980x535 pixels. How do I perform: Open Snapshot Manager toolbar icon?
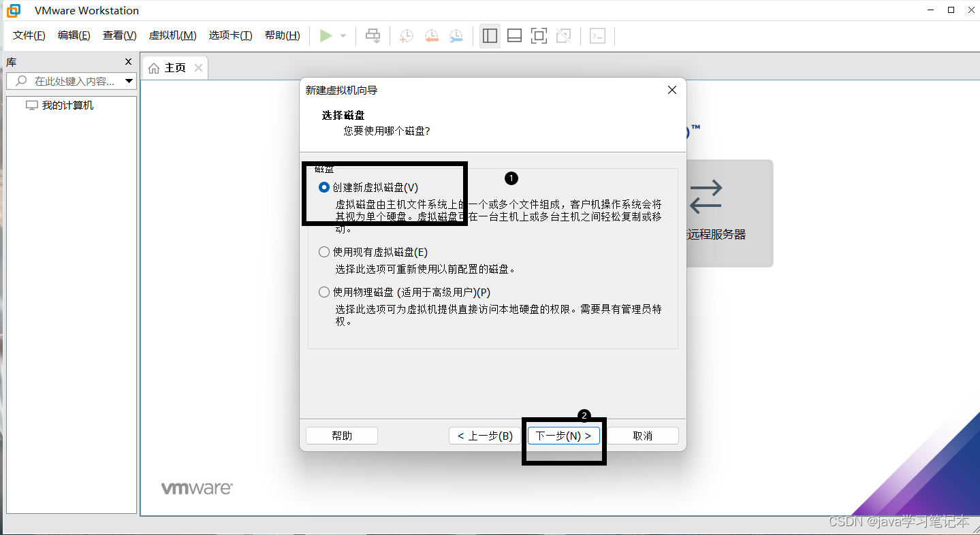[x=456, y=36]
